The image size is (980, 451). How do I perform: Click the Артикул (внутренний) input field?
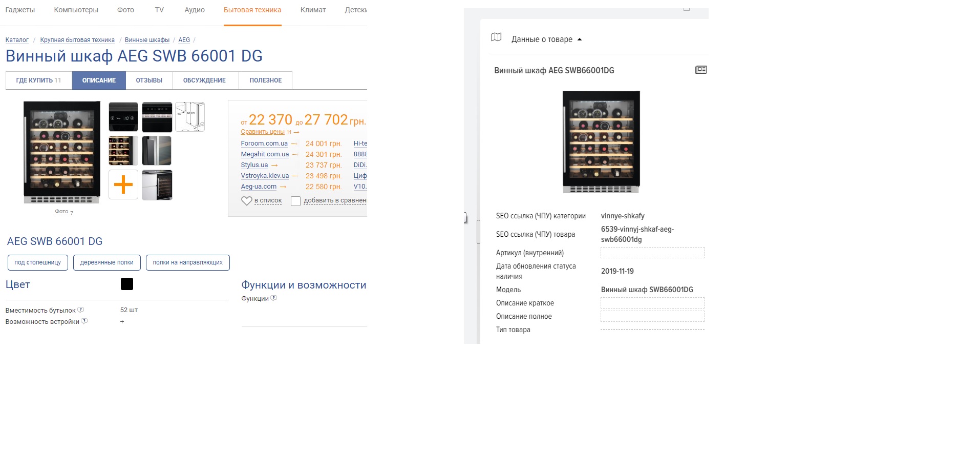652,253
